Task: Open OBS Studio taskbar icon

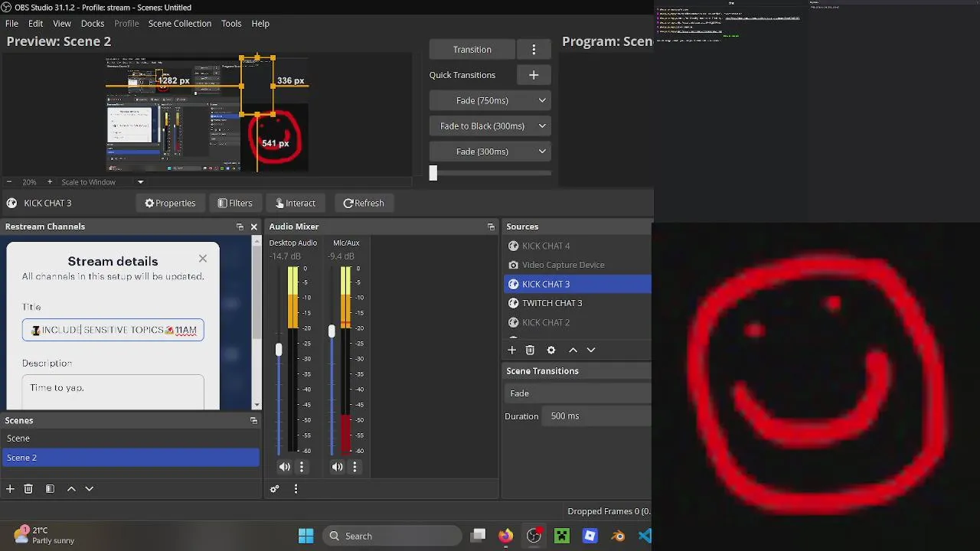Action: click(534, 536)
